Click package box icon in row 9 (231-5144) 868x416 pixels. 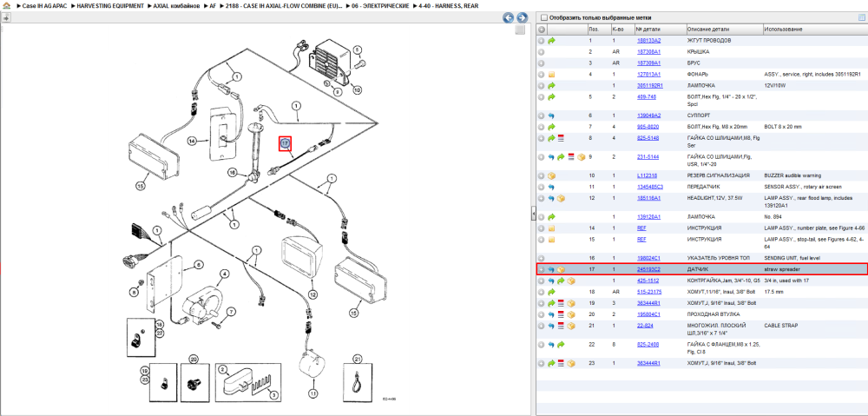click(581, 157)
